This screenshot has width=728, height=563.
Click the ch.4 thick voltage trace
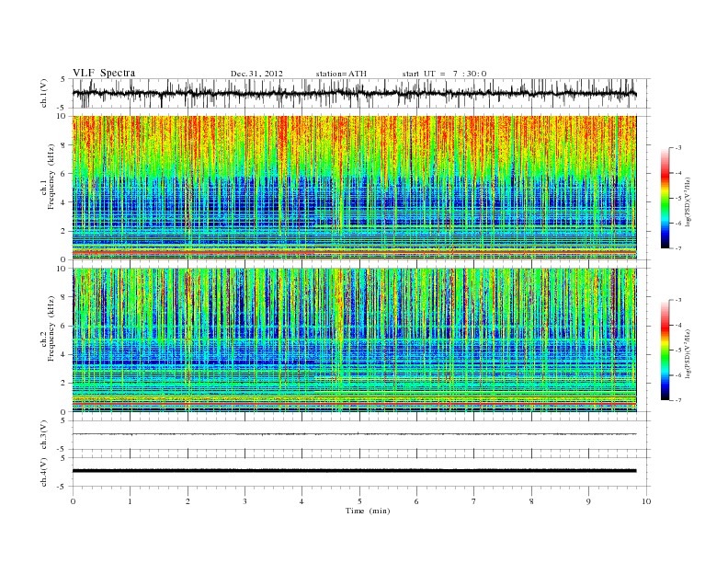354,471
